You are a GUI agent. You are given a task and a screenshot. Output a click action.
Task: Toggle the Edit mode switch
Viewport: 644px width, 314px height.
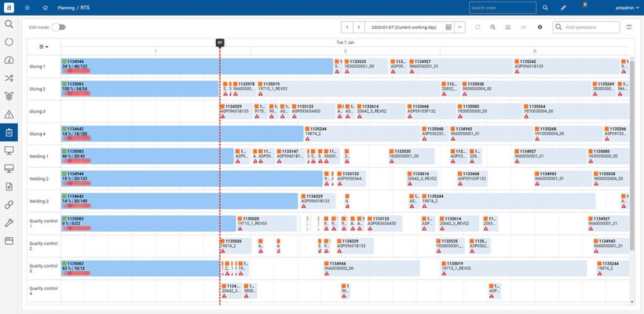tap(58, 27)
